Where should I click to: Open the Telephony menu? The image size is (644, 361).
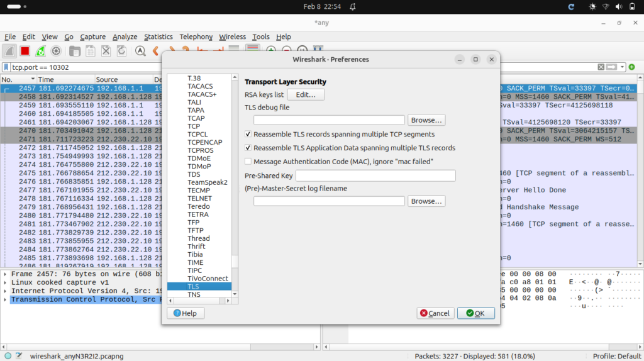click(x=196, y=36)
